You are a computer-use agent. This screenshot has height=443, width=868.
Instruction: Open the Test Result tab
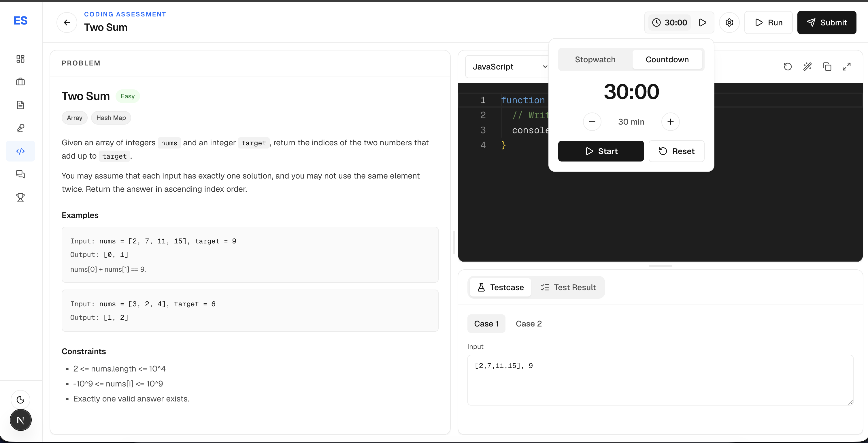click(x=568, y=287)
